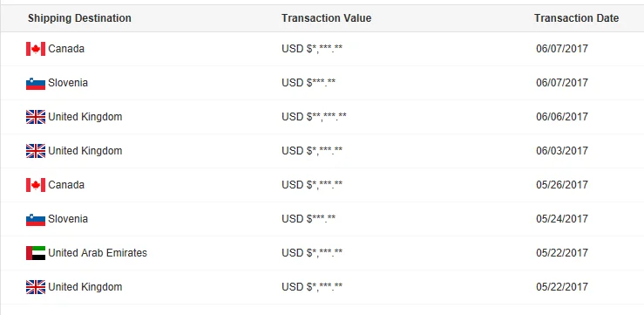Click the 05/24/2017 transaction date
644x315 pixels.
click(562, 219)
